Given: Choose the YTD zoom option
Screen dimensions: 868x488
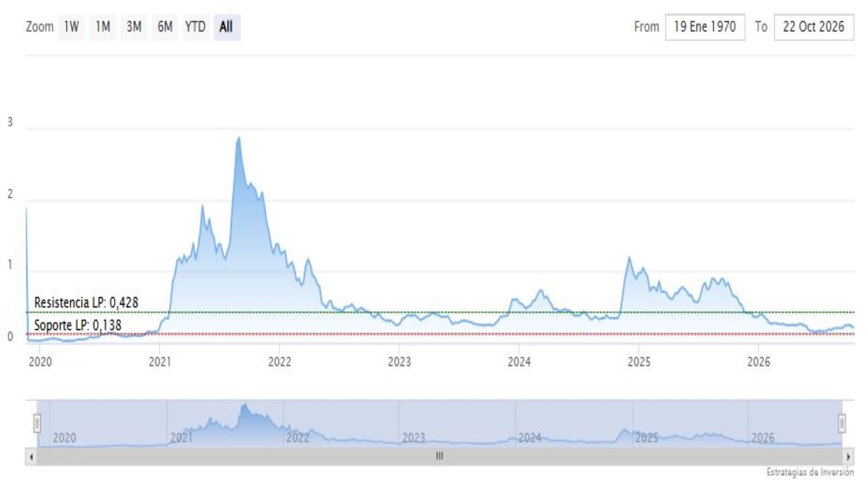Looking at the screenshot, I should 195,27.
